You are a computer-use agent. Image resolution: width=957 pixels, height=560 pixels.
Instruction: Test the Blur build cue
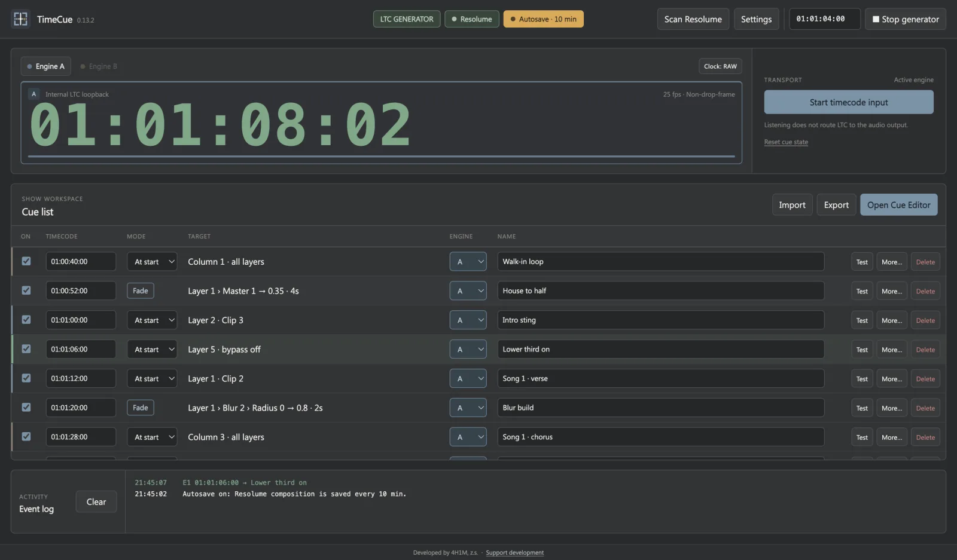point(862,408)
